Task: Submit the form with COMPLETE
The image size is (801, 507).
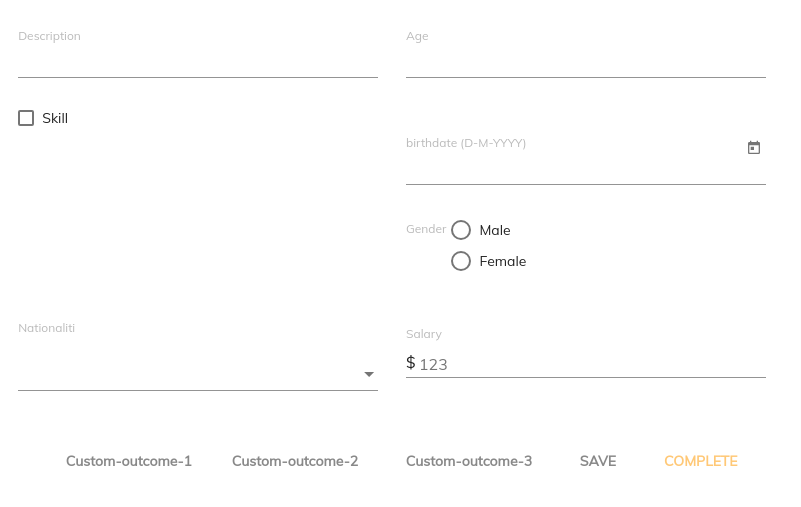Action: (701, 461)
